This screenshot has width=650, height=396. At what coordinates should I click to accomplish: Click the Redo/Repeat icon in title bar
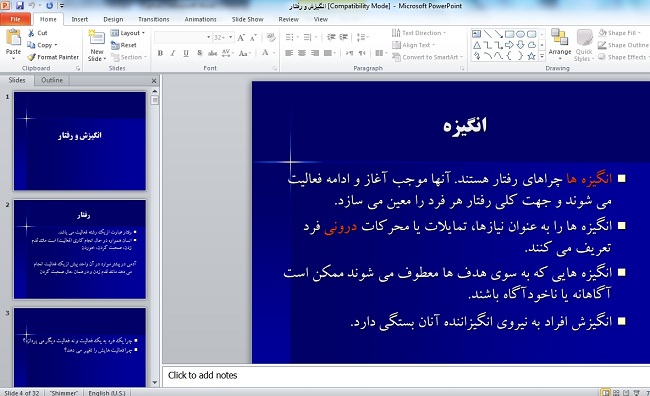[49, 5]
